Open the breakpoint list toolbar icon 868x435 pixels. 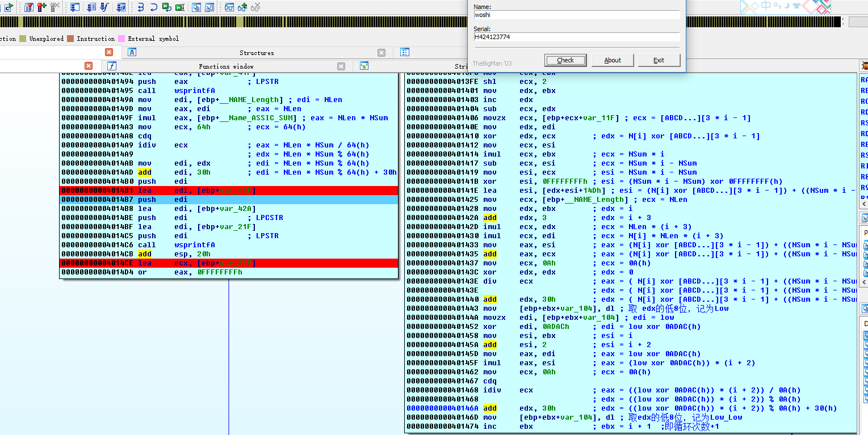click(x=29, y=7)
